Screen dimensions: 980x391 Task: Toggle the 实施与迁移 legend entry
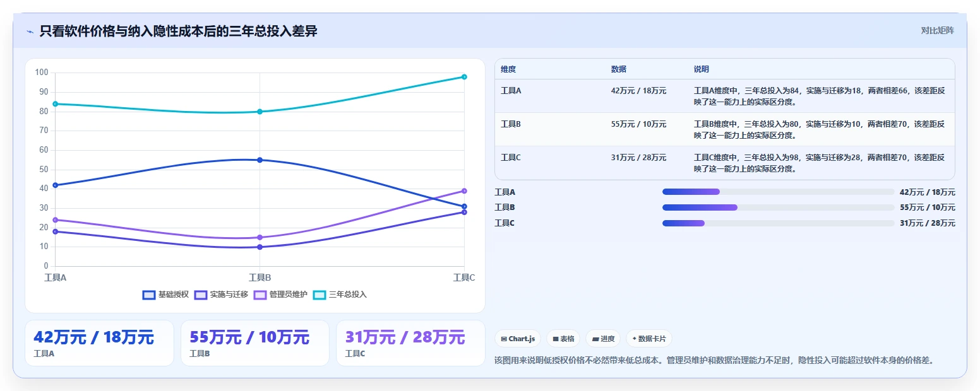222,295
